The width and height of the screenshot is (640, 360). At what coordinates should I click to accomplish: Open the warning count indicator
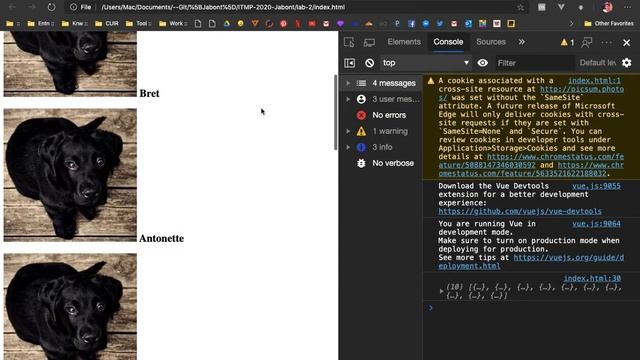[567, 42]
